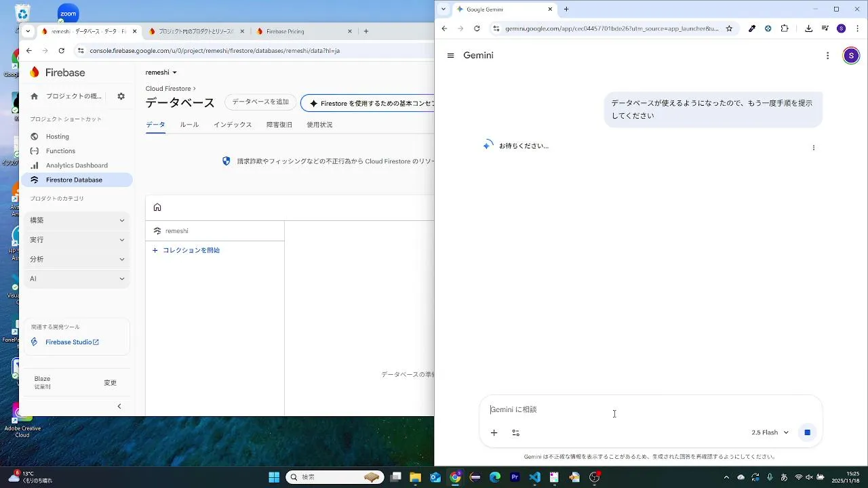
Task: Click the データベースを追加 button
Action: pos(260,102)
